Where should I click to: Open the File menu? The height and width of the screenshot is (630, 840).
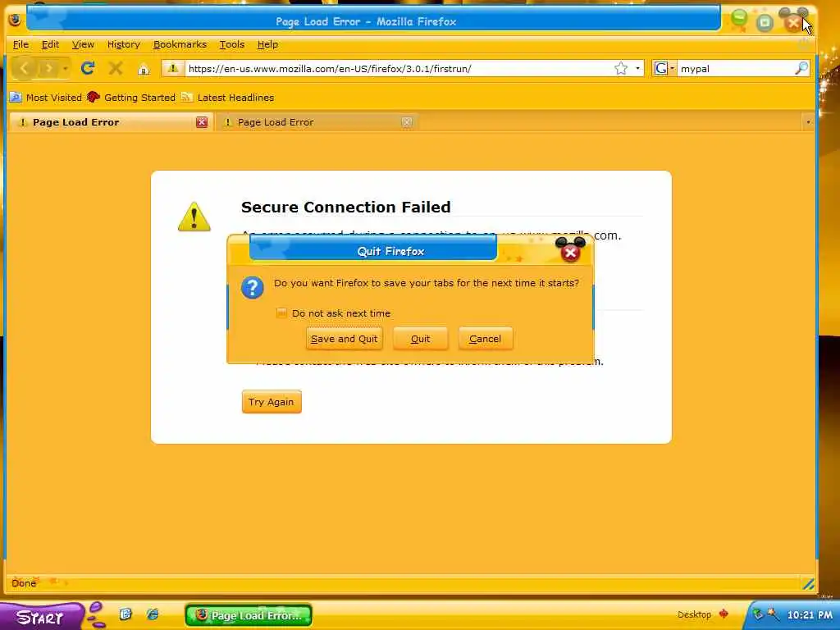pos(21,44)
